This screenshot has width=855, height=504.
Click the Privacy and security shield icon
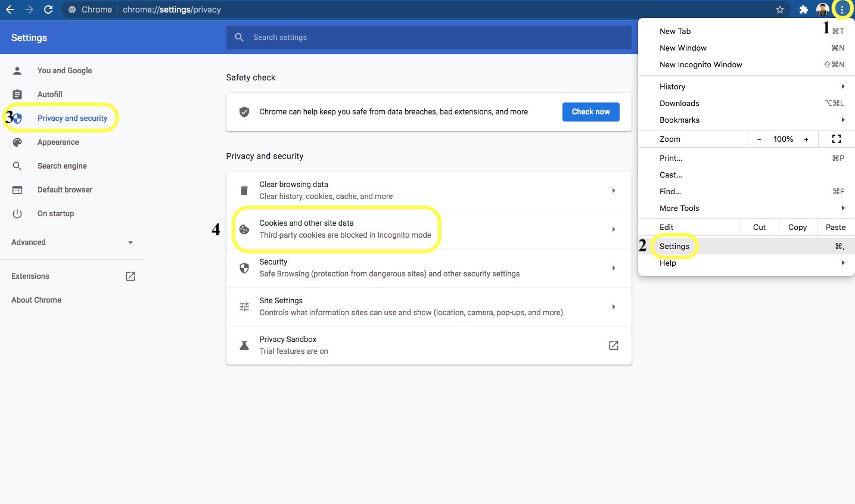point(17,119)
